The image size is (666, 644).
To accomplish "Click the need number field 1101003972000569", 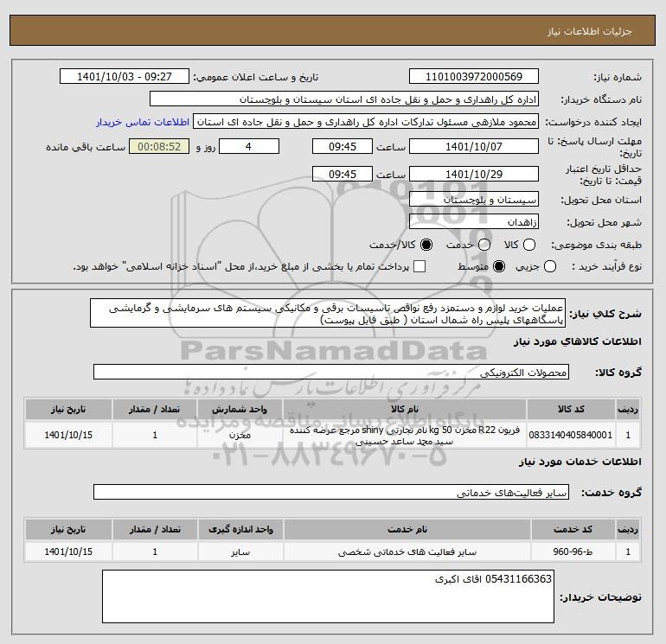I will [x=474, y=77].
